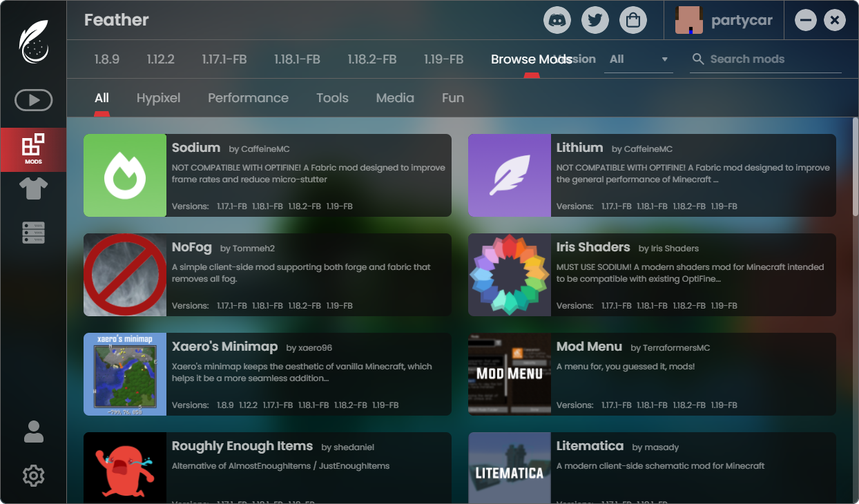This screenshot has height=504, width=859.
Task: Open the shop bag icon
Action: [633, 20]
